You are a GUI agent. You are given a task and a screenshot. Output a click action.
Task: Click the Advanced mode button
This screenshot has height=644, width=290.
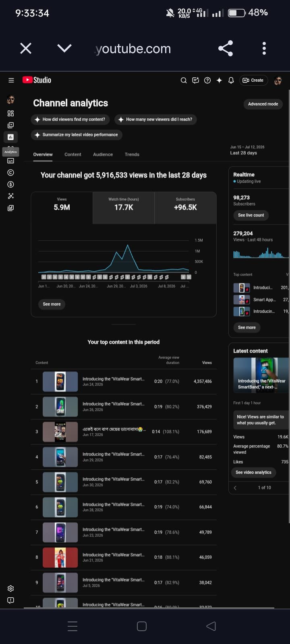click(263, 104)
